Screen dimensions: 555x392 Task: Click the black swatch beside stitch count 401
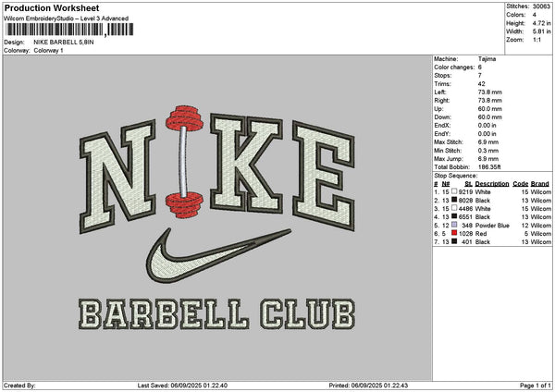point(454,241)
